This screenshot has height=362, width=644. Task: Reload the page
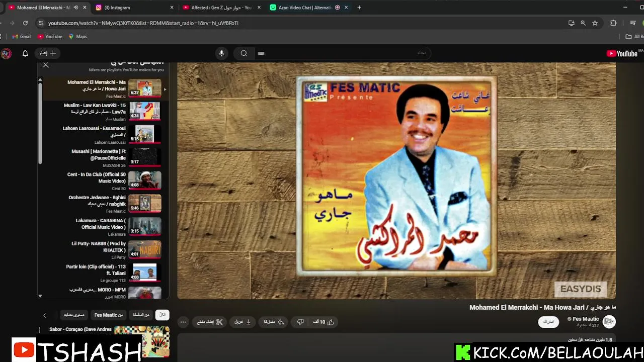tap(25, 23)
